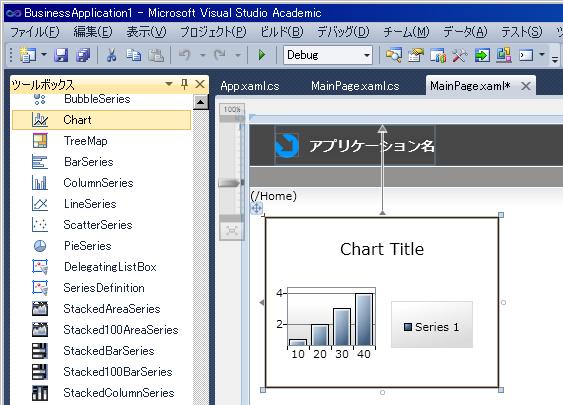Click the Undo arrow icon
This screenshot has width=563, height=405.
[x=185, y=55]
